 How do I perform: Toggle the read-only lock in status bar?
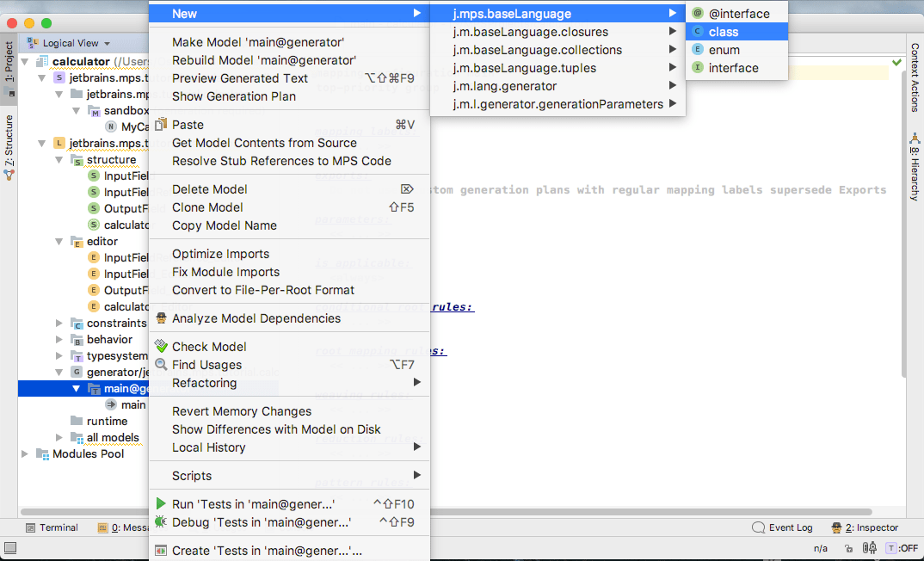tap(849, 548)
